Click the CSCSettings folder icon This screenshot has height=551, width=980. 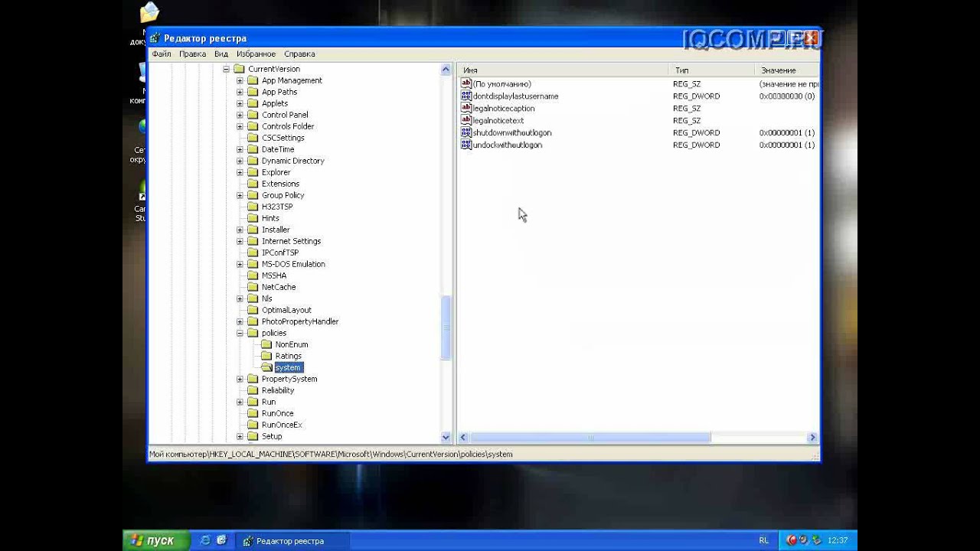coord(253,138)
